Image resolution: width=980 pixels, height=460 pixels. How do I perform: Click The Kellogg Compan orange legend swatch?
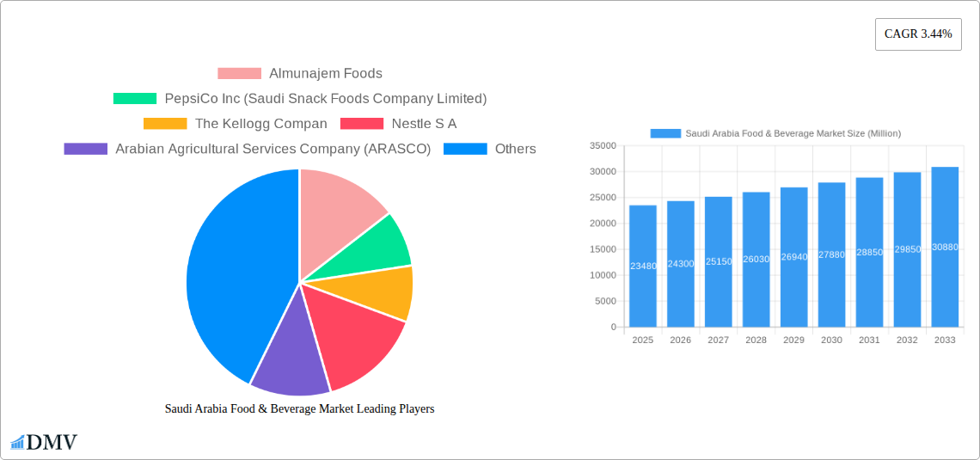click(x=165, y=124)
